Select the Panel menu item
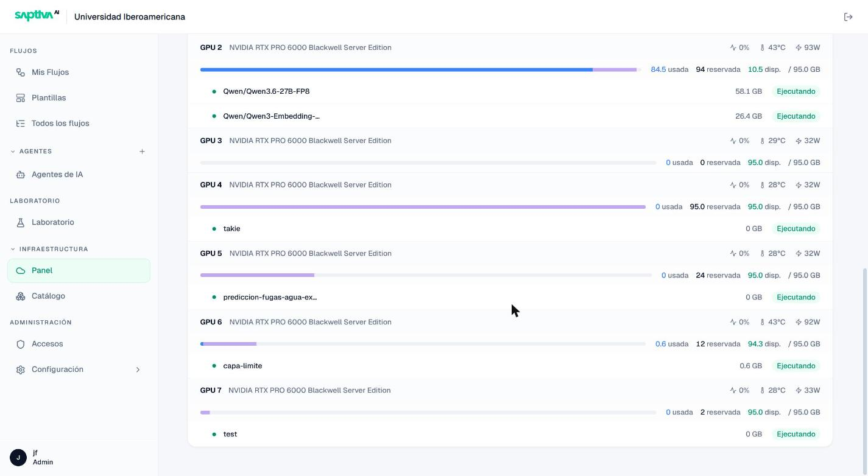The image size is (868, 476). pos(79,271)
